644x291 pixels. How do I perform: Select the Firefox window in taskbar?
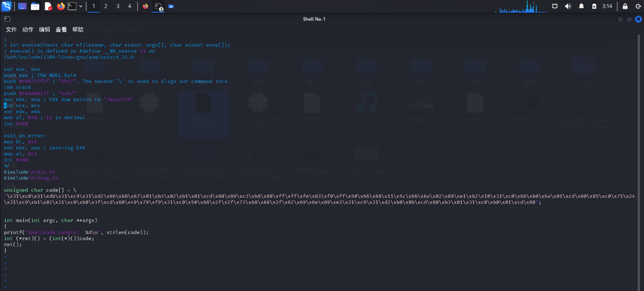coord(145,6)
